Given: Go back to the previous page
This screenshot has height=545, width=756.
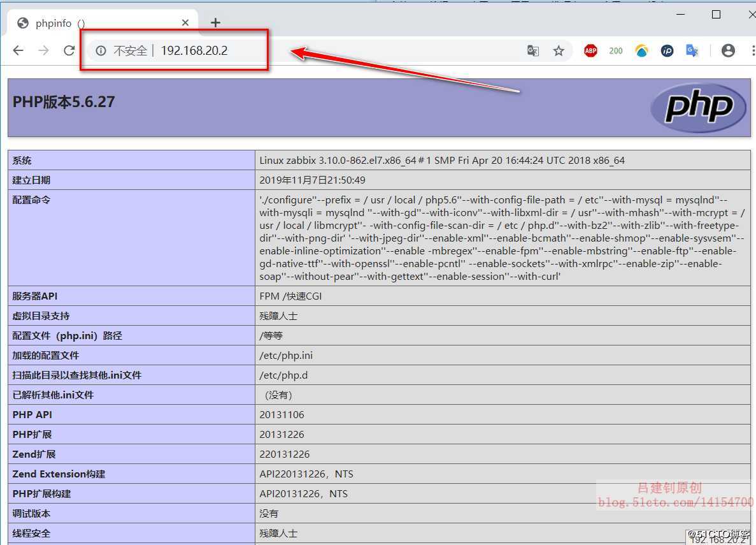Looking at the screenshot, I should coord(18,50).
